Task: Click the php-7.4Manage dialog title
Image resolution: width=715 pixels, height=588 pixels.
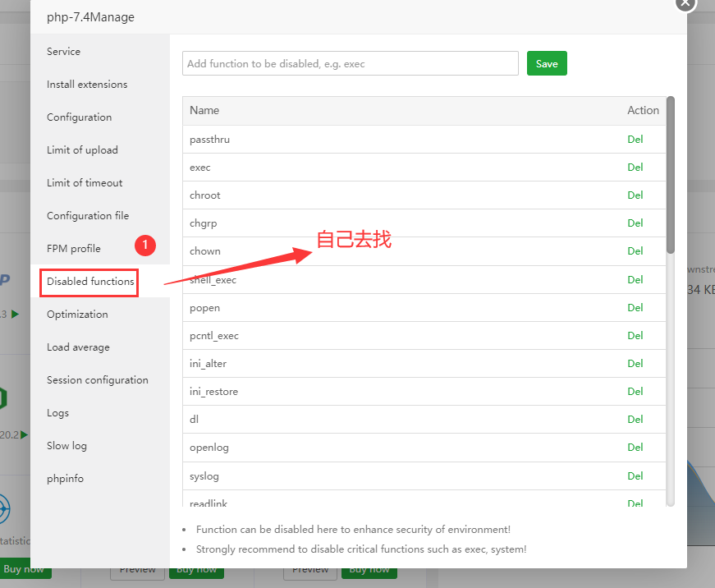Action: tap(90, 17)
